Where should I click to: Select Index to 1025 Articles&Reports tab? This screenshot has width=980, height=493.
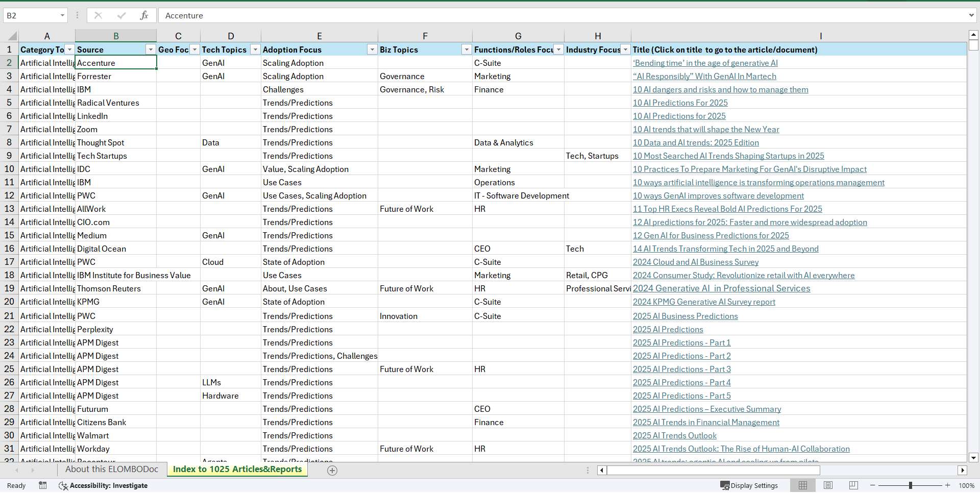point(237,470)
